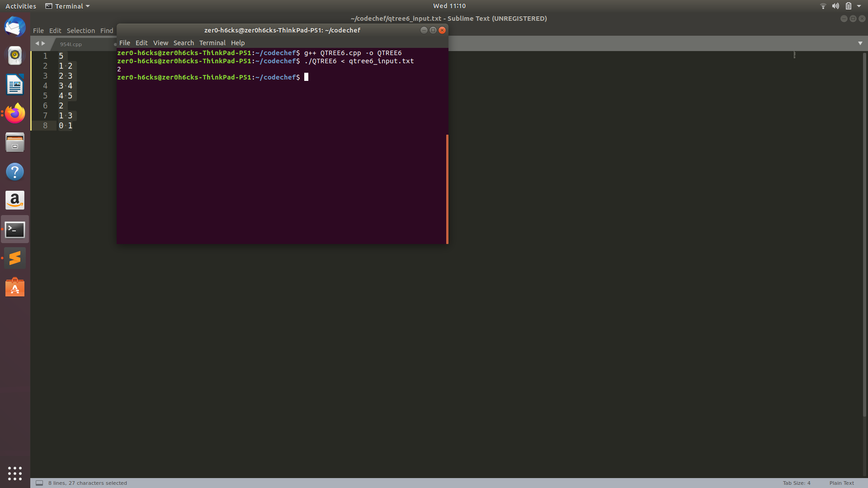Launch Rhythmbox from the dock

pyautogui.click(x=15, y=56)
